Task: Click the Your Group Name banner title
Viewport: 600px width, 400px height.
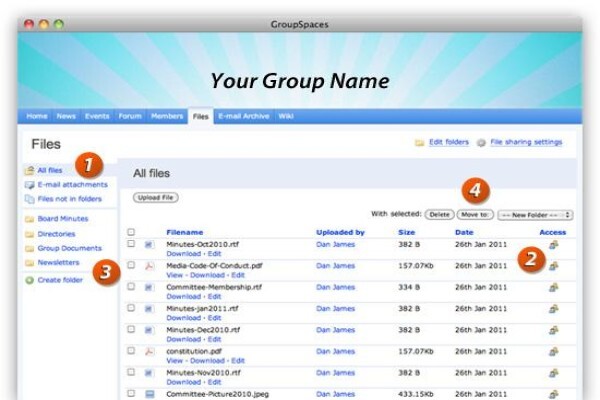Action: (x=300, y=81)
